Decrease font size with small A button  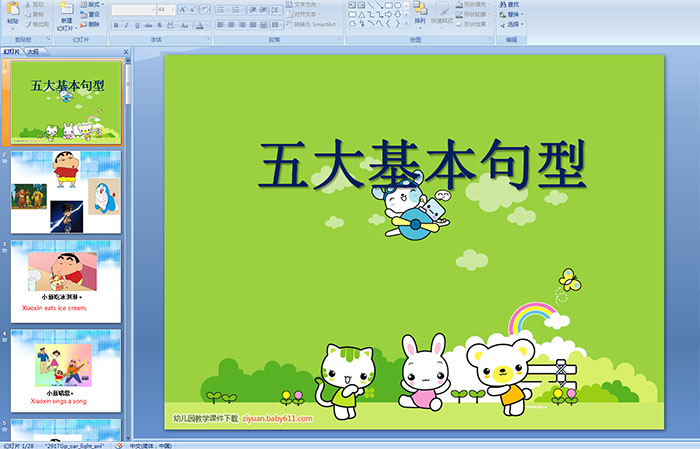pos(192,9)
